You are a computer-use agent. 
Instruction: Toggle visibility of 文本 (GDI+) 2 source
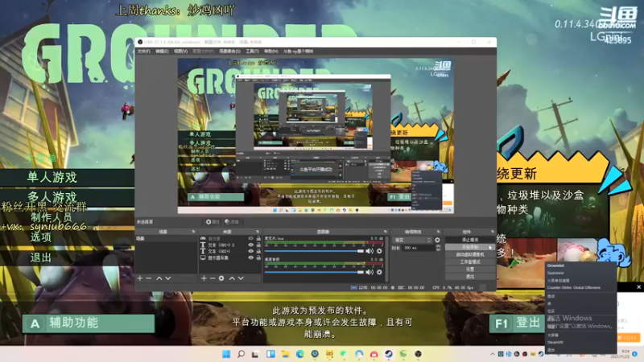pyautogui.click(x=250, y=245)
